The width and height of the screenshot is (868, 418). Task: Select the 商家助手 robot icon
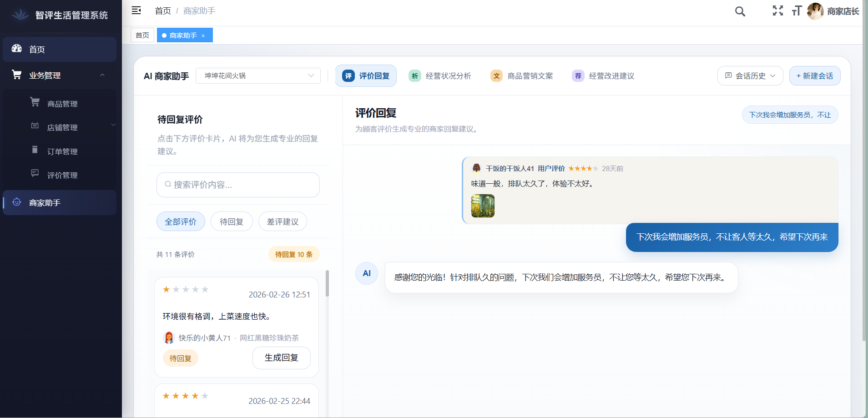[17, 202]
